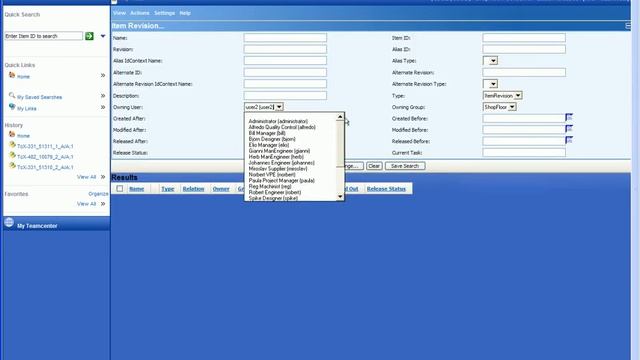Click the My Saved Searches magnifier icon
640x360 pixels.
[x=12, y=96]
